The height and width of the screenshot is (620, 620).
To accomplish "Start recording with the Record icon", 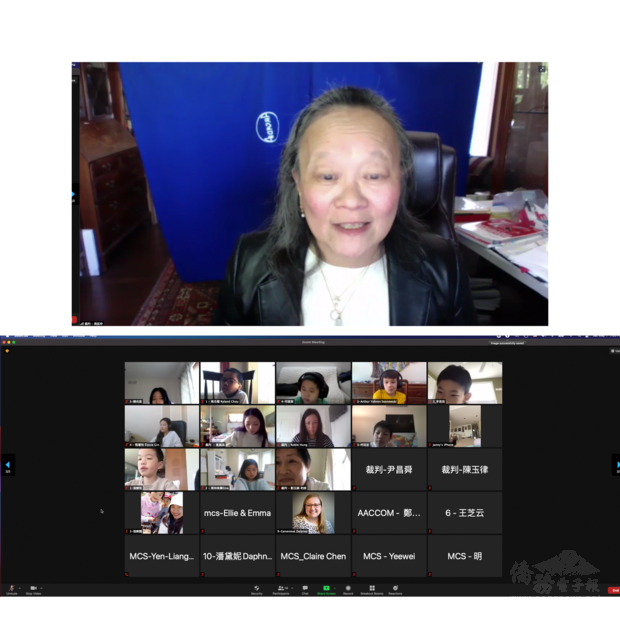I will 348,588.
